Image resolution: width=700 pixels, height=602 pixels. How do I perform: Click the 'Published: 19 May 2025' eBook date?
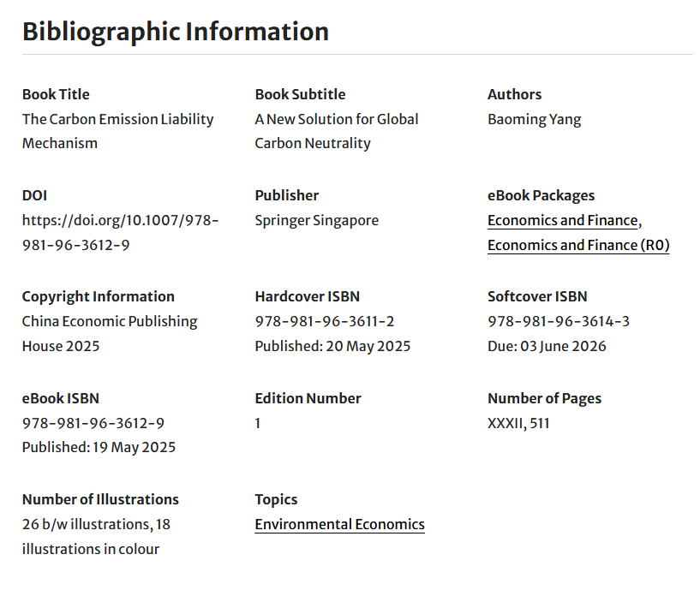pos(99,448)
